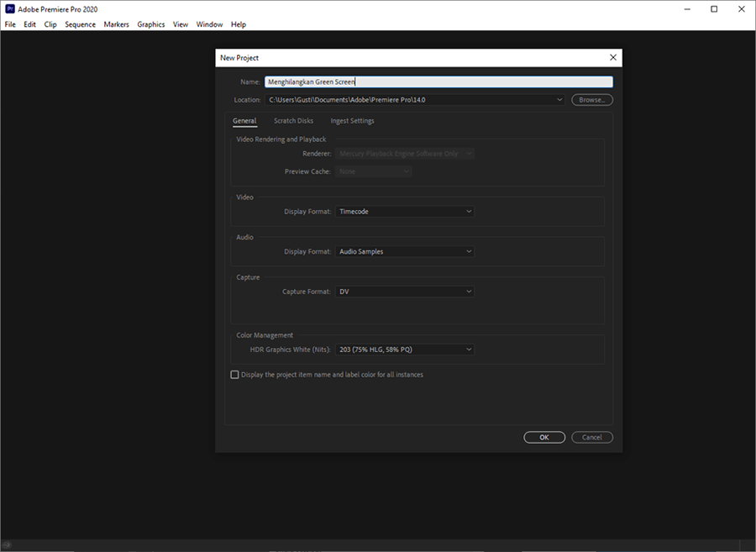Open the Help menu

coord(239,24)
